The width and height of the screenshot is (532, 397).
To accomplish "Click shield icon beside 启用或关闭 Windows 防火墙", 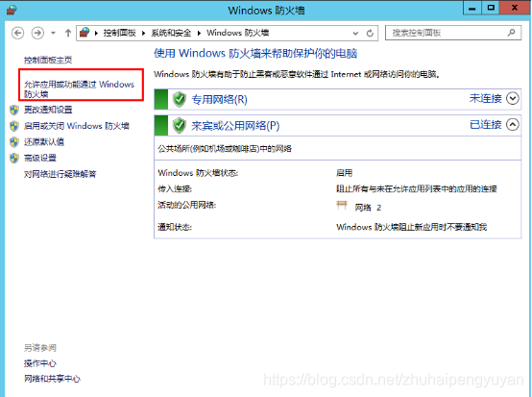I will pos(13,126).
